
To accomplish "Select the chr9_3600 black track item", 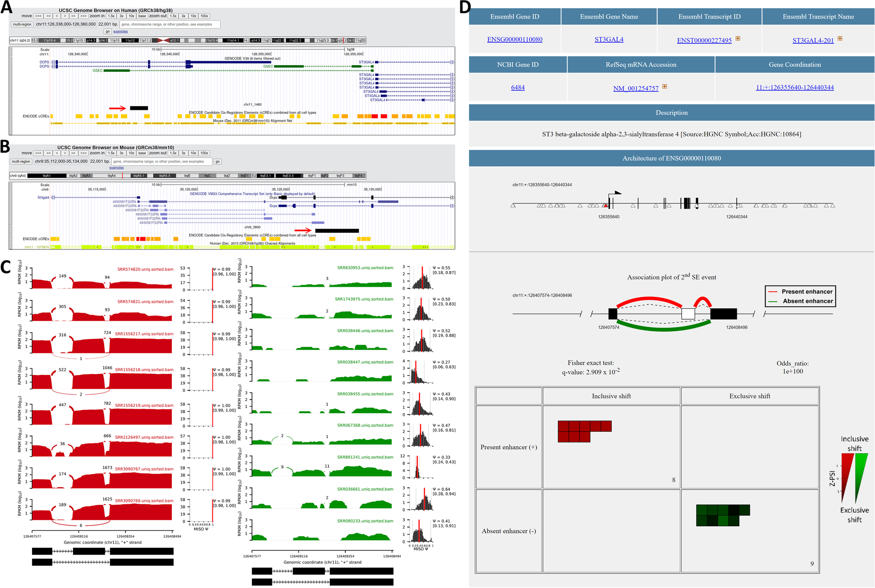I will tap(337, 231).
